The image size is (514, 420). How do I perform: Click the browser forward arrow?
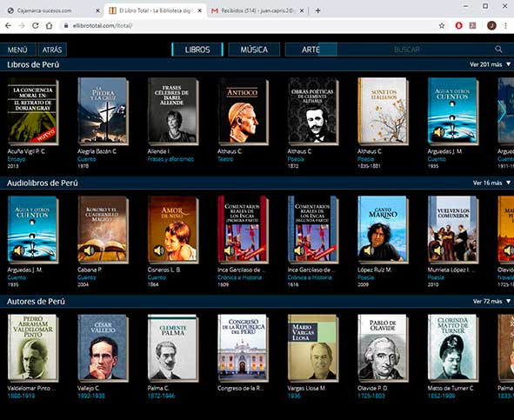[x=22, y=25]
